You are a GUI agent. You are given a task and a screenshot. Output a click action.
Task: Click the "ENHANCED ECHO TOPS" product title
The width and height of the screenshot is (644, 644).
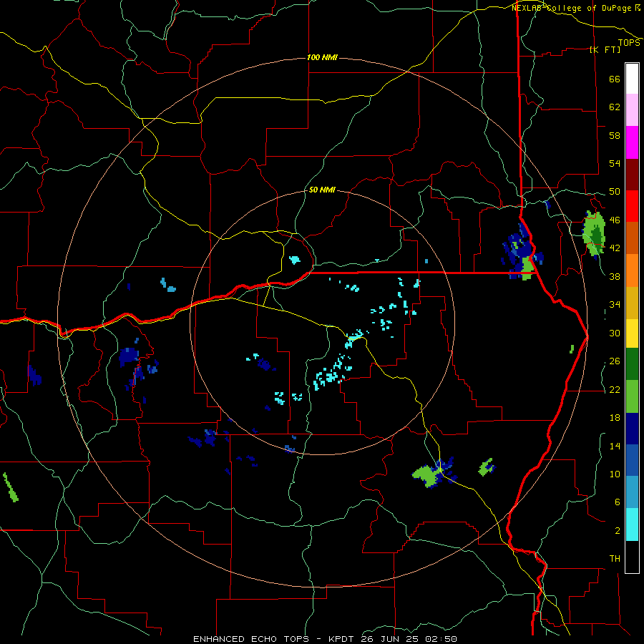coord(251,639)
